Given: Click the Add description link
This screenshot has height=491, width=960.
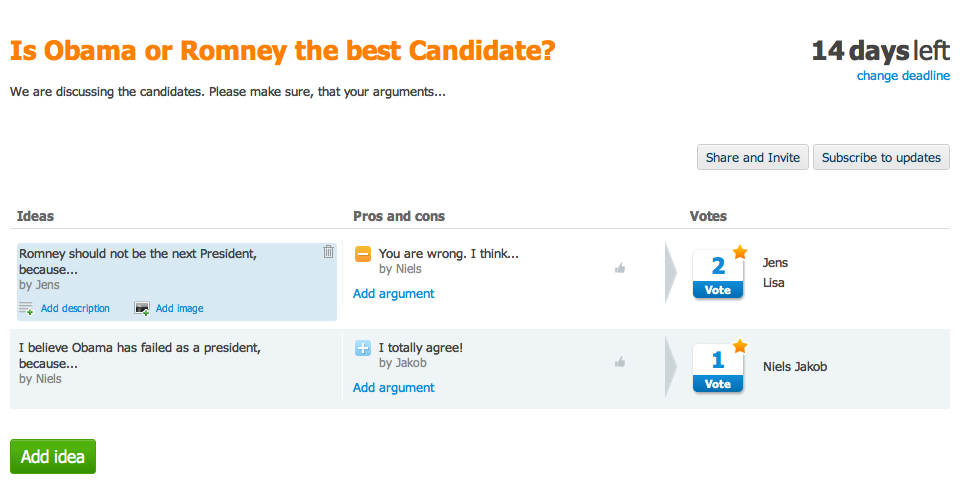Looking at the screenshot, I should click(75, 309).
